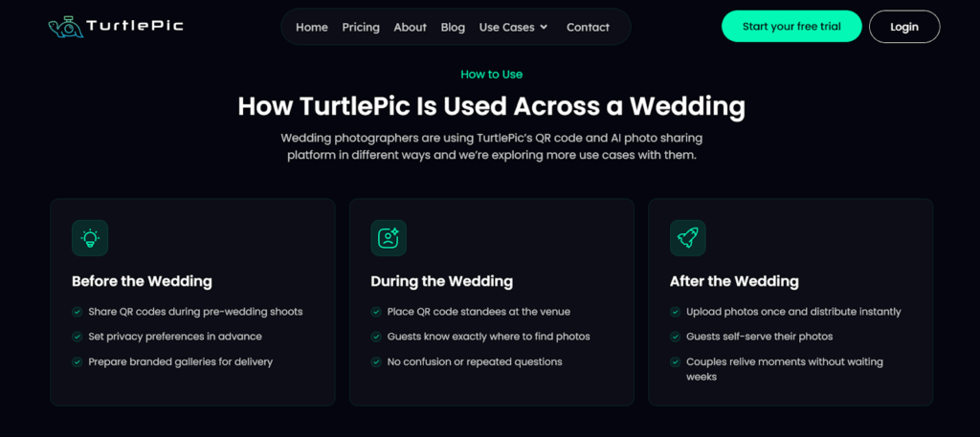Viewport: 980px width, 437px height.
Task: Click the rocket icon in After the Wedding
Action: (x=687, y=238)
